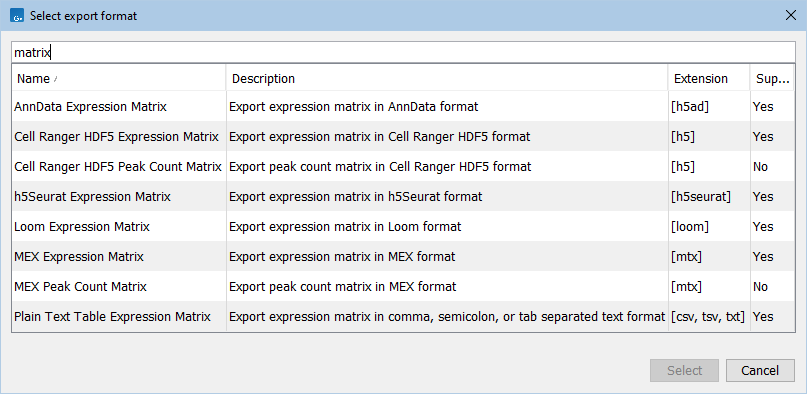807x394 pixels.
Task: Click the Cancel button
Action: [760, 370]
